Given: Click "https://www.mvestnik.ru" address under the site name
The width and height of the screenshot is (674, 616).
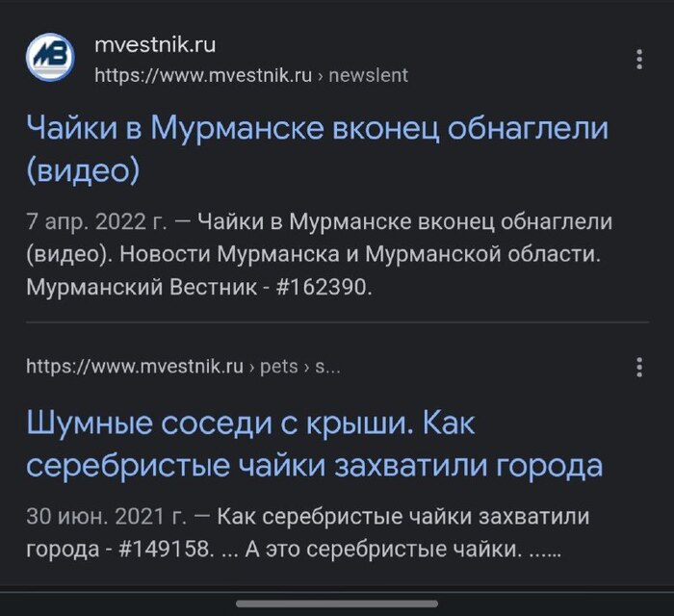Looking at the screenshot, I should [203, 75].
